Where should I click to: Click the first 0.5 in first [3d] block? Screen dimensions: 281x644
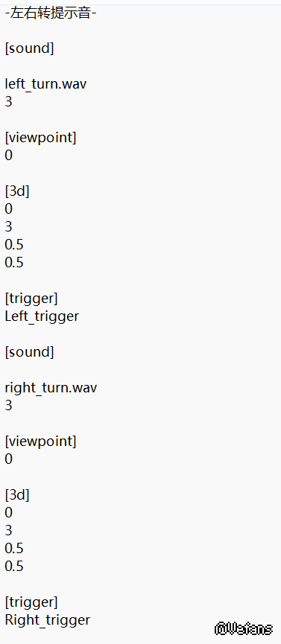pos(14,245)
